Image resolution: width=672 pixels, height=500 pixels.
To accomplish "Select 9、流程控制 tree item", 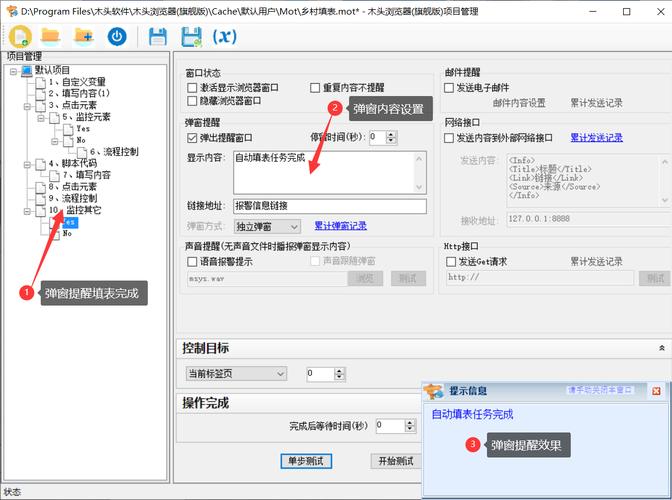I will point(73,198).
